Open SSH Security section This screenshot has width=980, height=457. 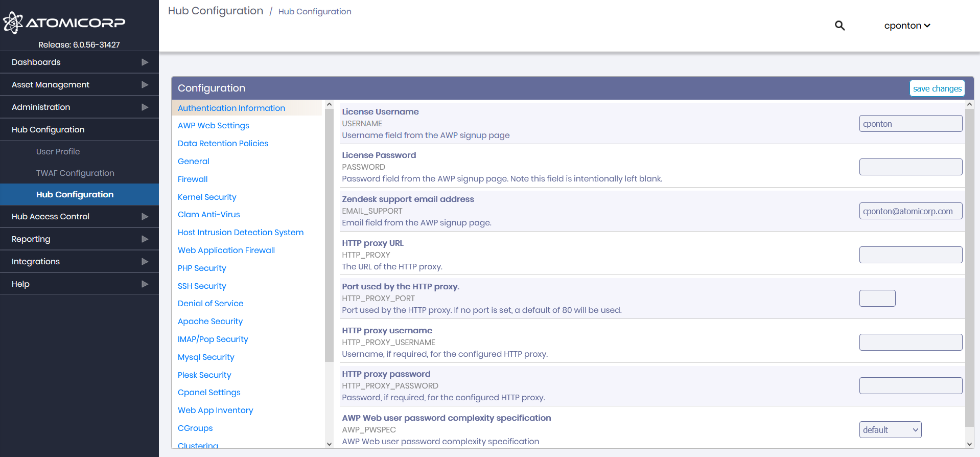tap(202, 286)
